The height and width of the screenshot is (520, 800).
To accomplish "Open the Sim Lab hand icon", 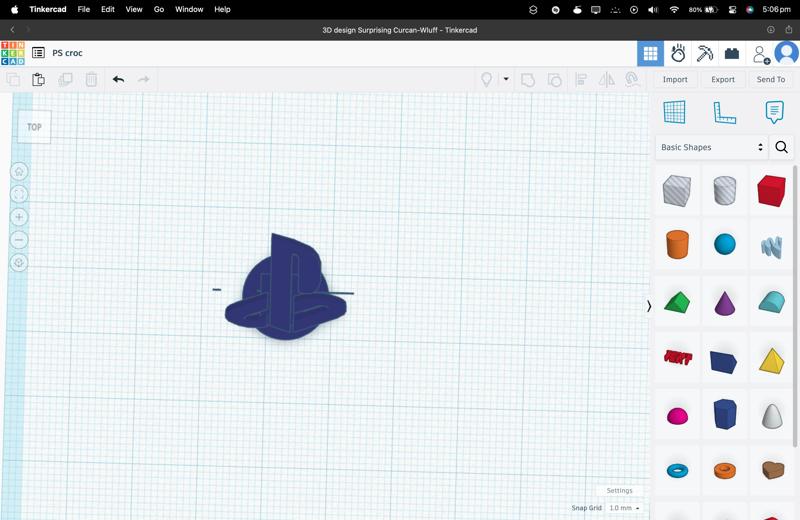I will 678,54.
